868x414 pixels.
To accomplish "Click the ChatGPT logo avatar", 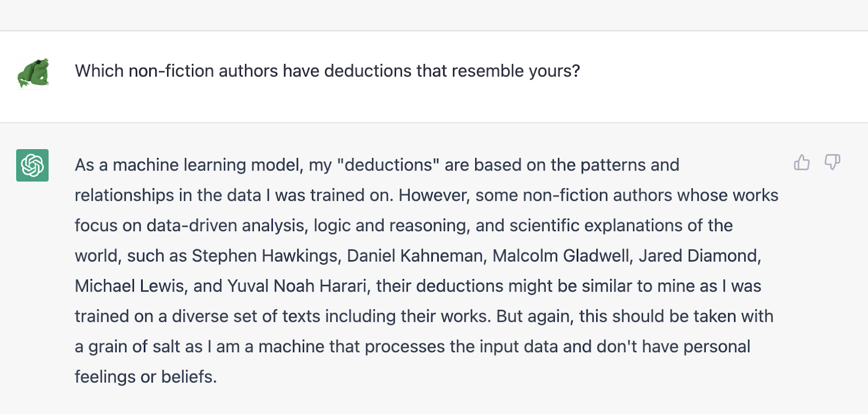I will point(33,165).
